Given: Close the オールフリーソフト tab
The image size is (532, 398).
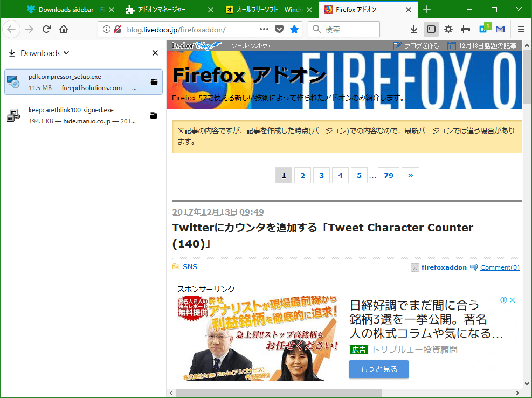Looking at the screenshot, I should 309,10.
